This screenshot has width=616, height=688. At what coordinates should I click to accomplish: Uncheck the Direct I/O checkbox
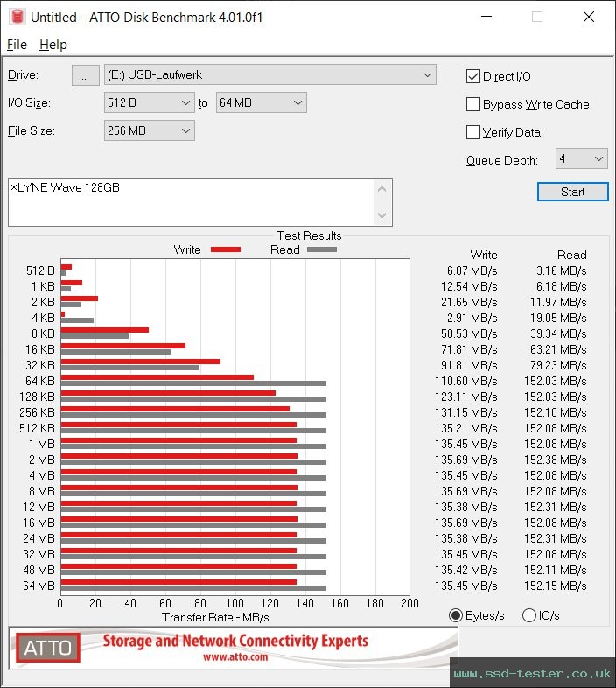pyautogui.click(x=473, y=76)
